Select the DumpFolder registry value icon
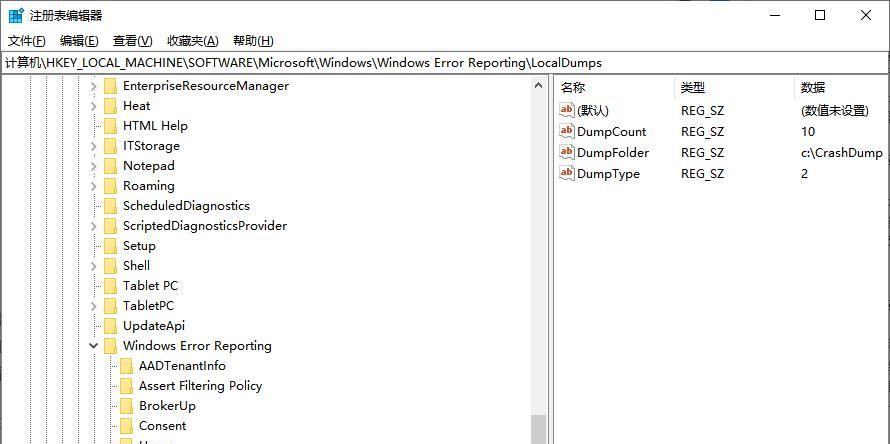Screen dimensions: 890x444 click(567, 153)
